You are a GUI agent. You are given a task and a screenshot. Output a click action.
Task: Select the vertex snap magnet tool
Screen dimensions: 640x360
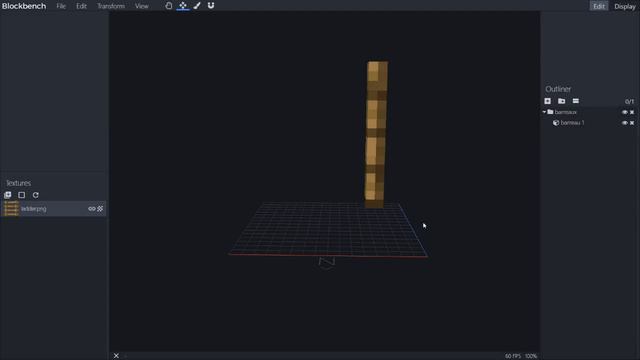pyautogui.click(x=211, y=6)
